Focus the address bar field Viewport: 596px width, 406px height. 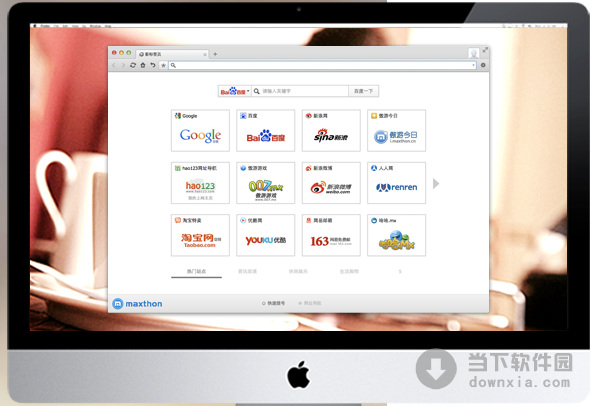[x=323, y=65]
